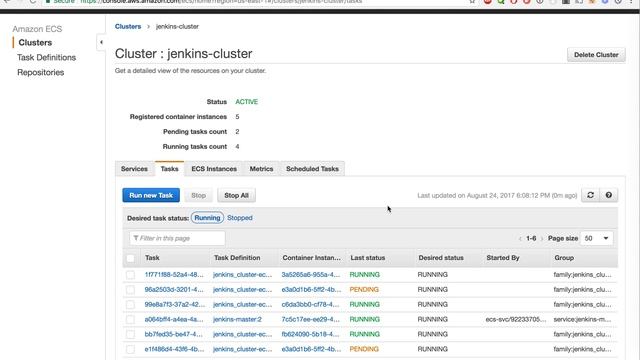Image resolution: width=640 pixels, height=360 pixels.
Task: Switch to the Metrics tab
Action: pos(261,169)
